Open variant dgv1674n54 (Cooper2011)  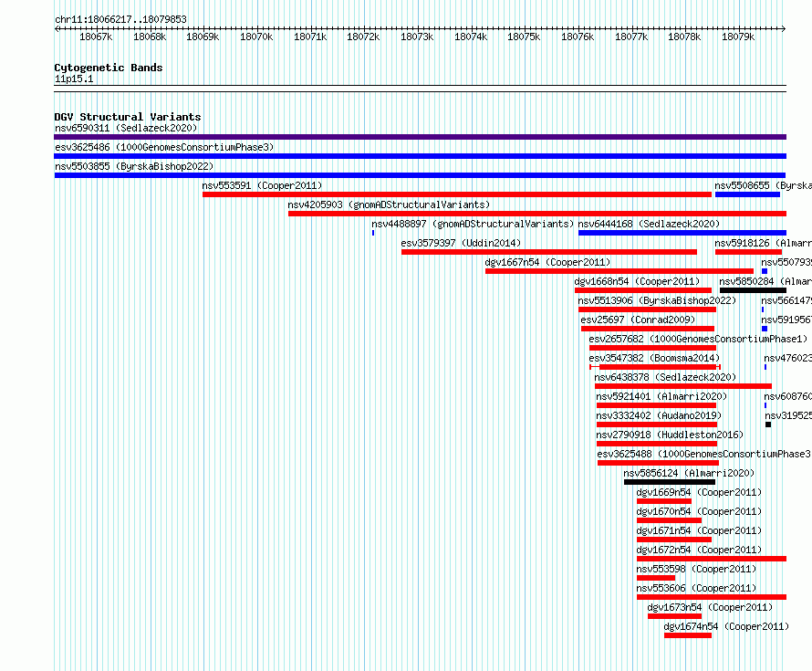coord(726,626)
